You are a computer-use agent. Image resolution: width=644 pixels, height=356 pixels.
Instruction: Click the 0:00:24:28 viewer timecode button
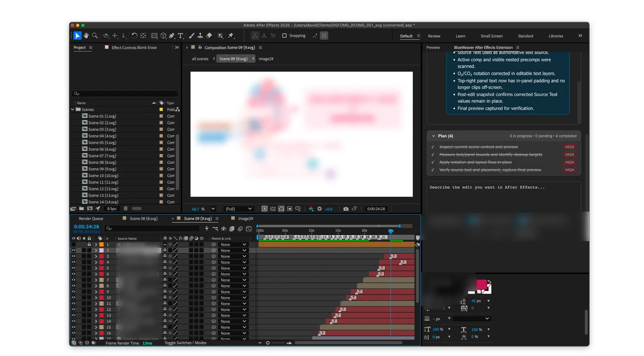(376, 209)
